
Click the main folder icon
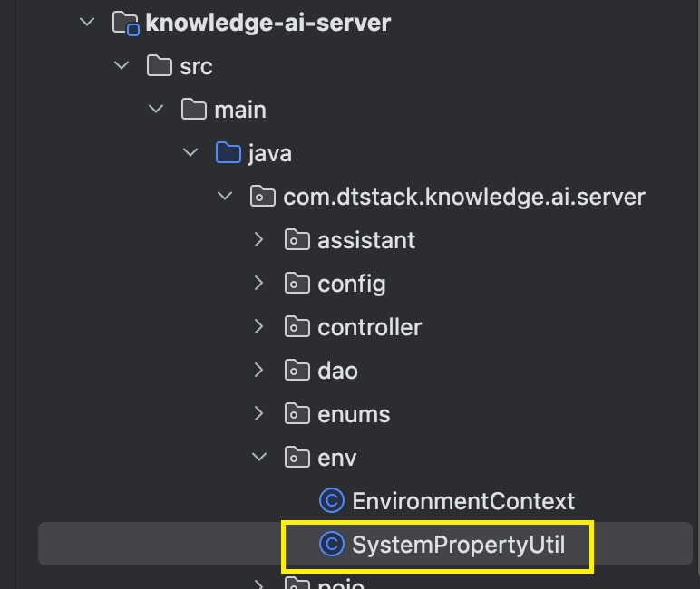[194, 109]
